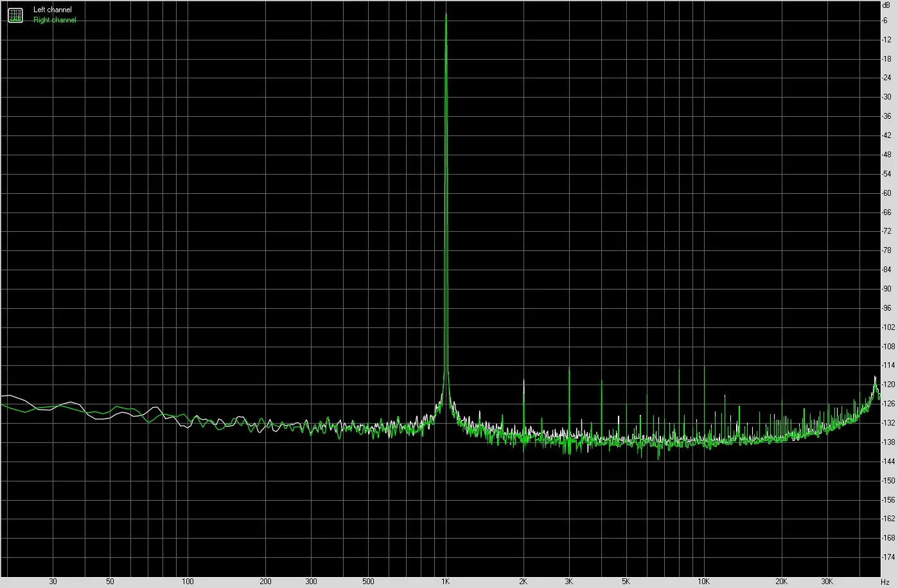The image size is (898, 588).
Task: Click the dB unit label
Action: pyautogui.click(x=886, y=4)
